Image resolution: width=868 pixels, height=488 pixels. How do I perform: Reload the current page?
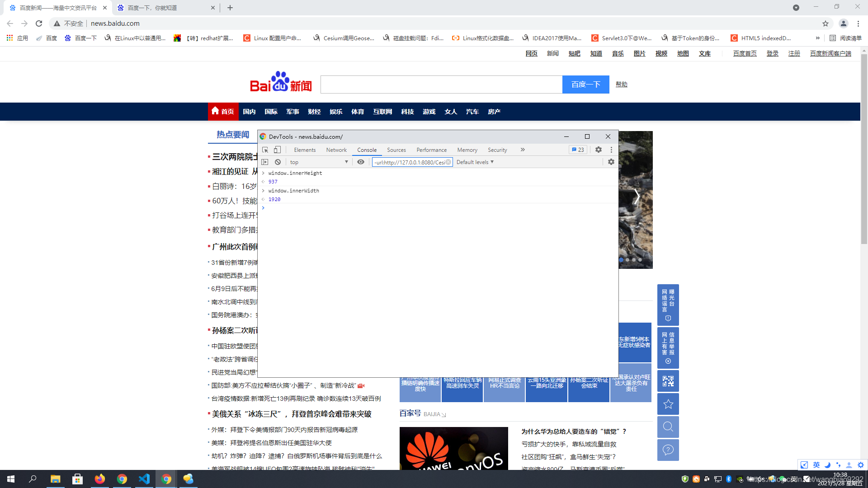[x=39, y=23]
